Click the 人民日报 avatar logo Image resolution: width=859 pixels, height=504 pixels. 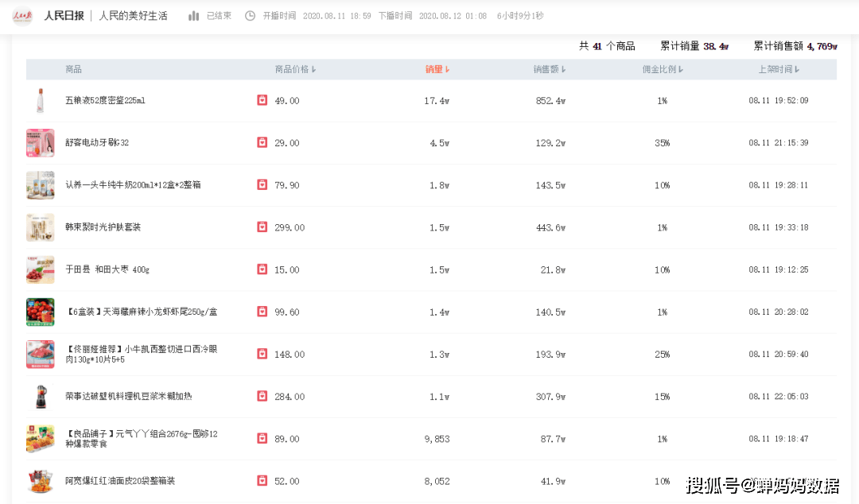pyautogui.click(x=22, y=16)
